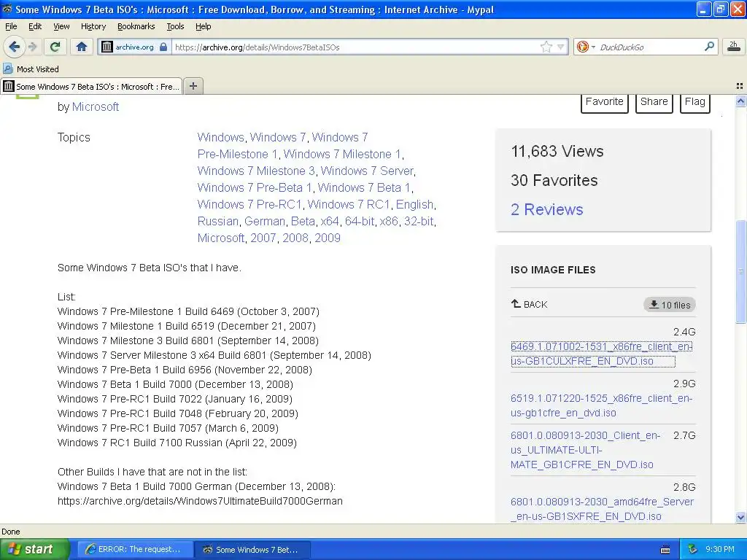
Task: Open the x86 topic link
Action: click(389, 221)
